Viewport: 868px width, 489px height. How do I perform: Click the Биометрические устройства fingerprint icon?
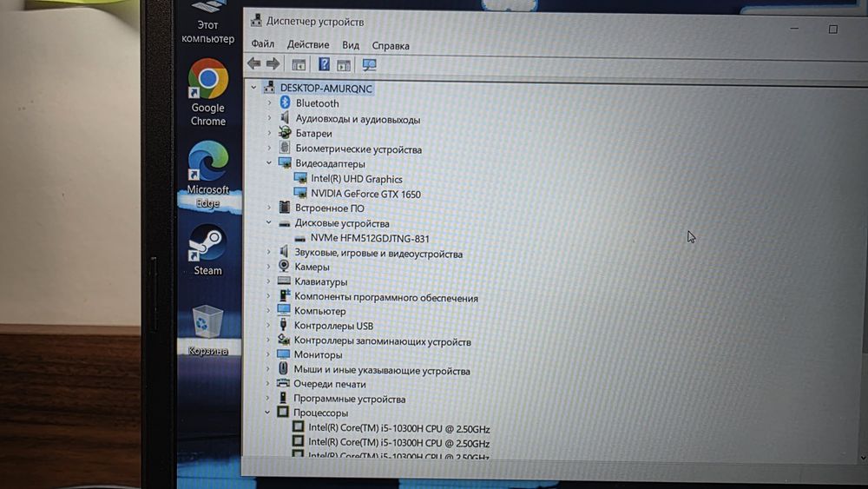pos(285,148)
